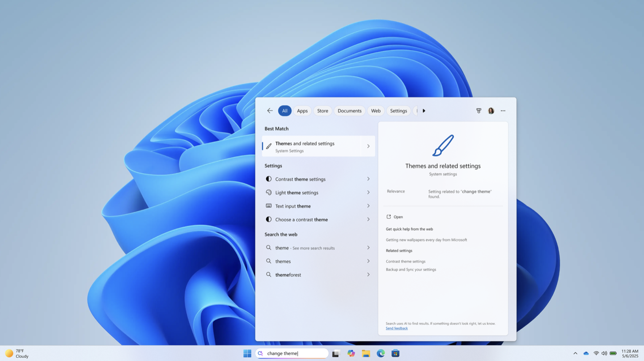The width and height of the screenshot is (644, 361).
Task: Expand the themeforest web suggestion chevron
Action: point(368,274)
